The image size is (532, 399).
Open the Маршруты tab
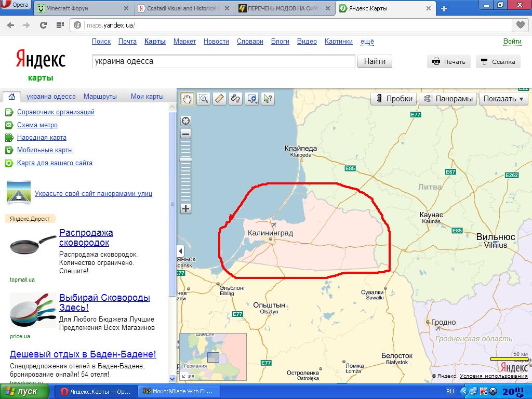100,96
